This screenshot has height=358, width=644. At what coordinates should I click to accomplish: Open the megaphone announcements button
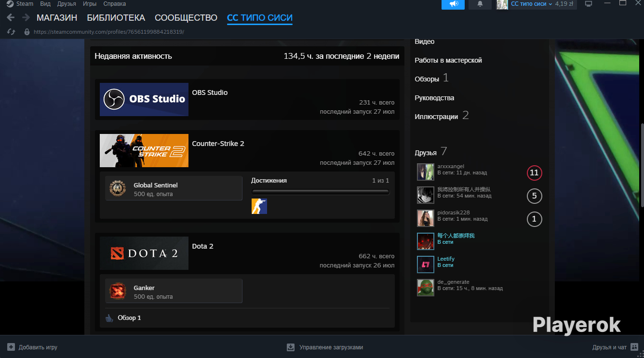pos(453,4)
